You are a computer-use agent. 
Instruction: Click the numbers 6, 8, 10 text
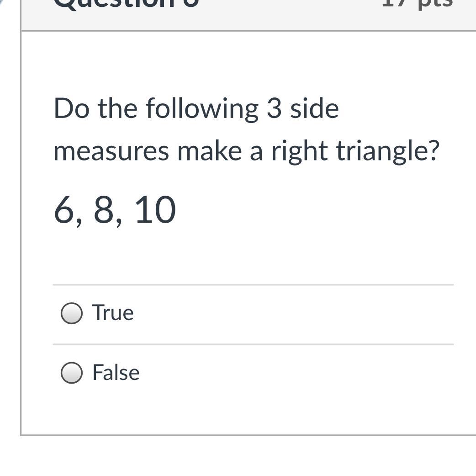(x=115, y=210)
